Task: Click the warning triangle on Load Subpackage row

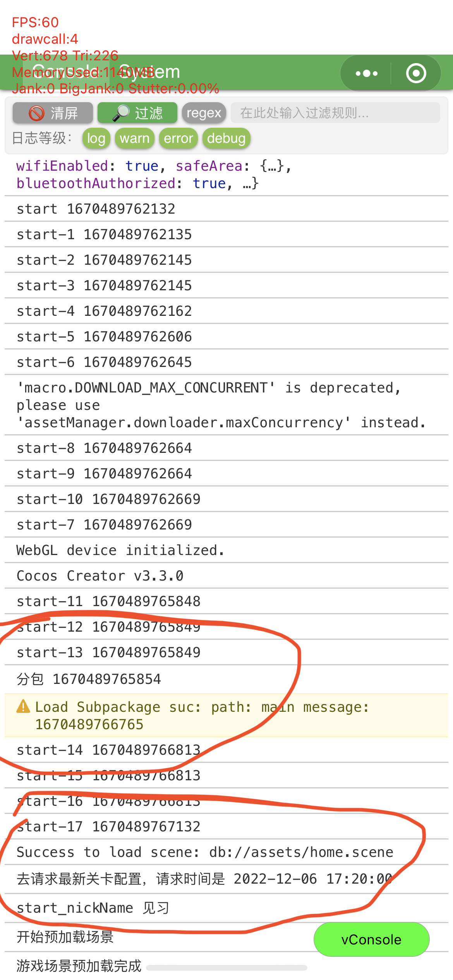Action: coord(23,706)
